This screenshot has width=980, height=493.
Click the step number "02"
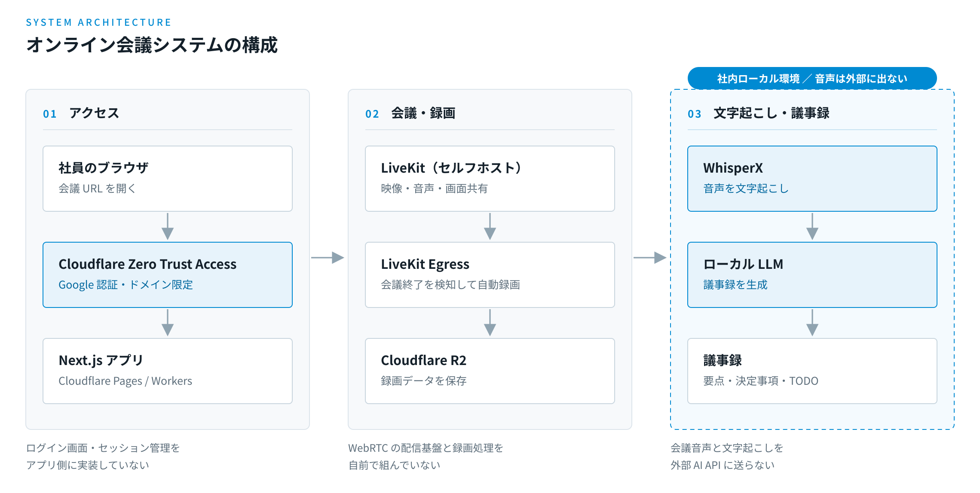pos(372,114)
